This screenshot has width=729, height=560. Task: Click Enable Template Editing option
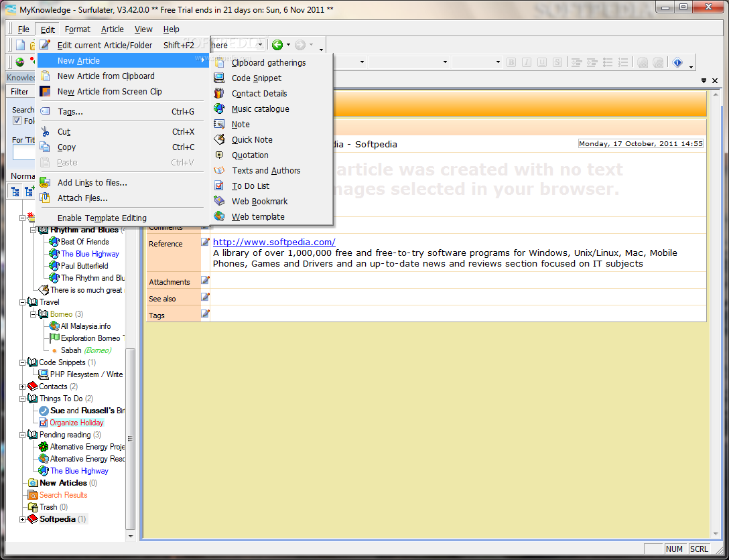point(102,218)
